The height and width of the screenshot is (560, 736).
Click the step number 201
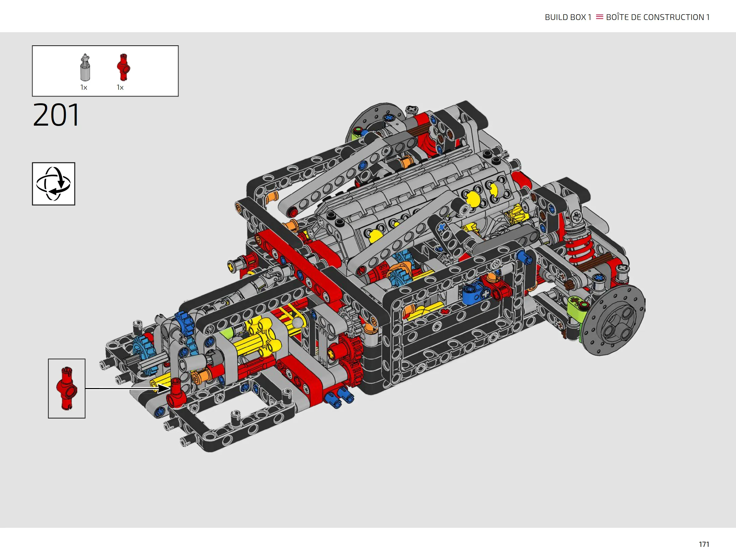[56, 115]
